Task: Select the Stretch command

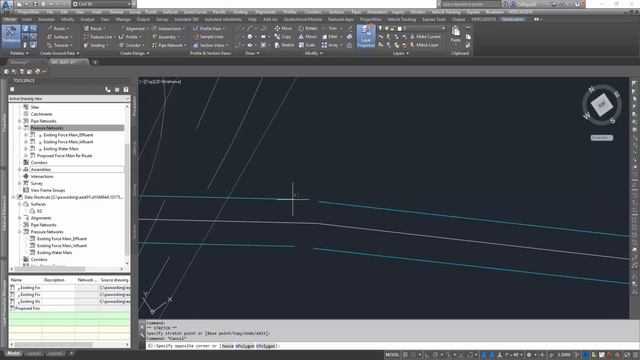Action: pos(284,45)
